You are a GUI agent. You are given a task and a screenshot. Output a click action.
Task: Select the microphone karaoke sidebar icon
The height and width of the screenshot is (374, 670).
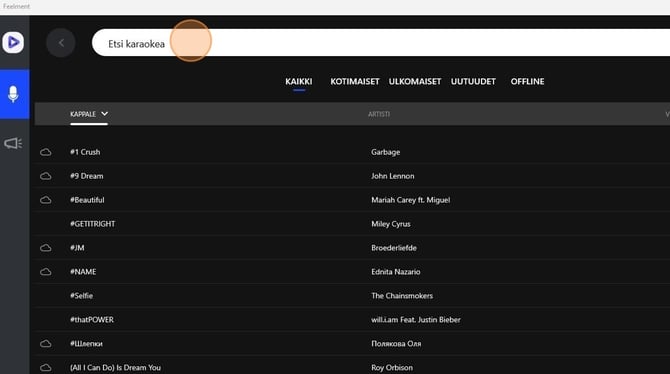(13, 94)
